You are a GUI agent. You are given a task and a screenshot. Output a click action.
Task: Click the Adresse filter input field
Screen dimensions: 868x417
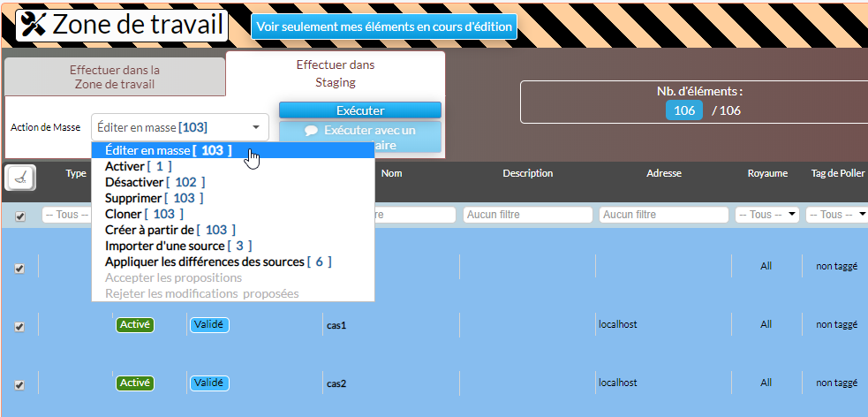click(x=663, y=215)
